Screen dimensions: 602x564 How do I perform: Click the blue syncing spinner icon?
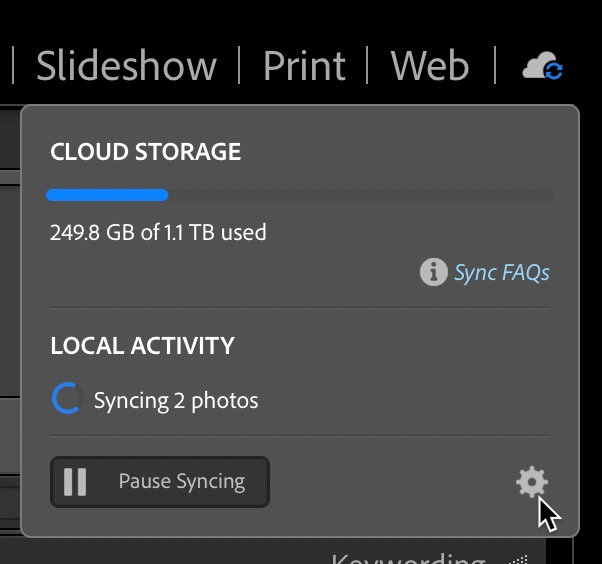[x=66, y=398]
